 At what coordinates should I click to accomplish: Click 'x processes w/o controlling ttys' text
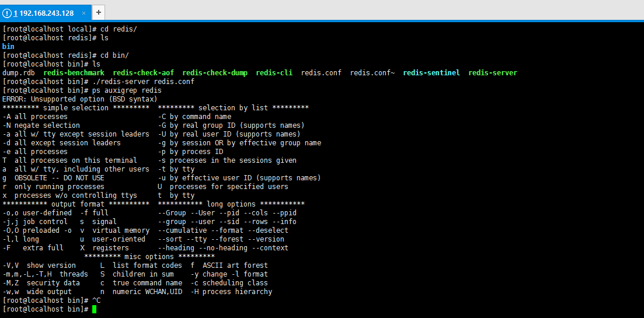click(x=70, y=195)
